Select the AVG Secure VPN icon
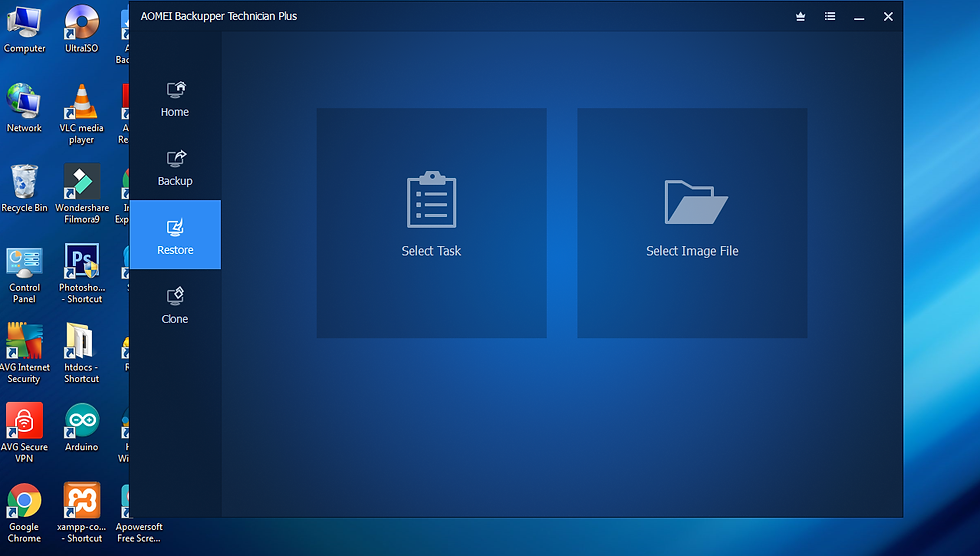 (x=24, y=433)
